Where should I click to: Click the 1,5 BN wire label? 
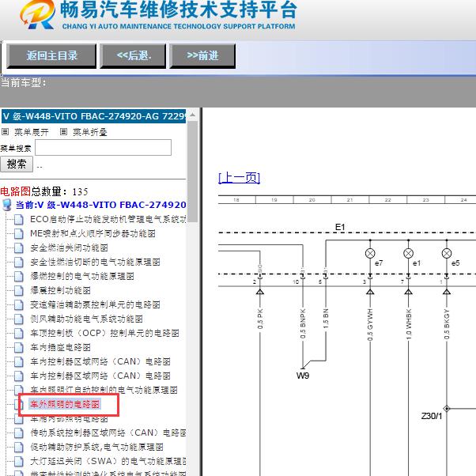tap(326, 319)
